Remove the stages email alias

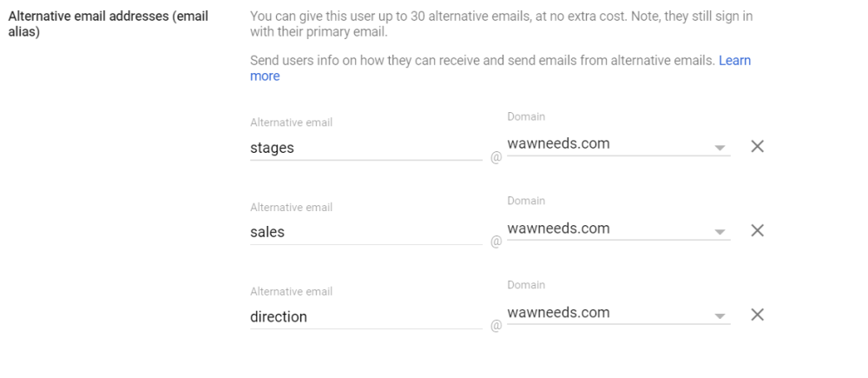point(757,146)
